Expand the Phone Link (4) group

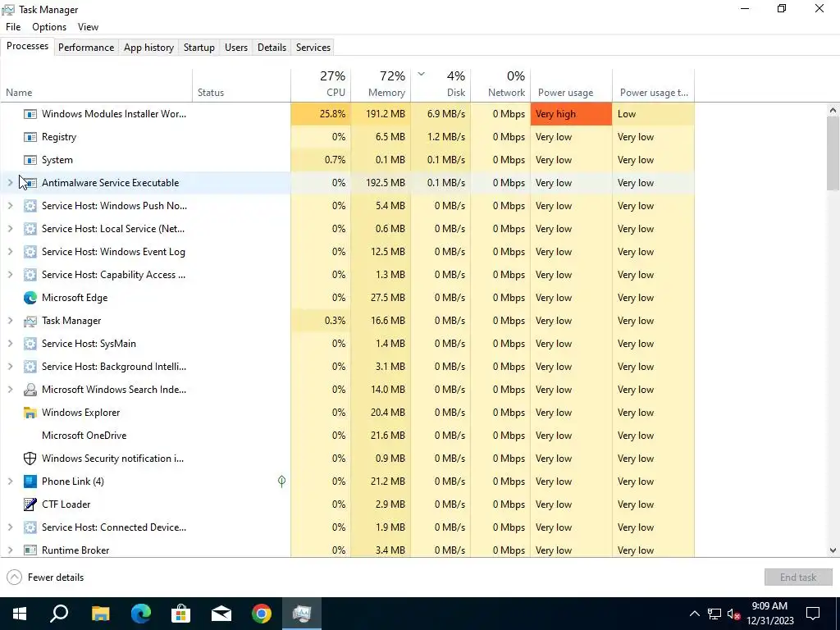coord(10,482)
